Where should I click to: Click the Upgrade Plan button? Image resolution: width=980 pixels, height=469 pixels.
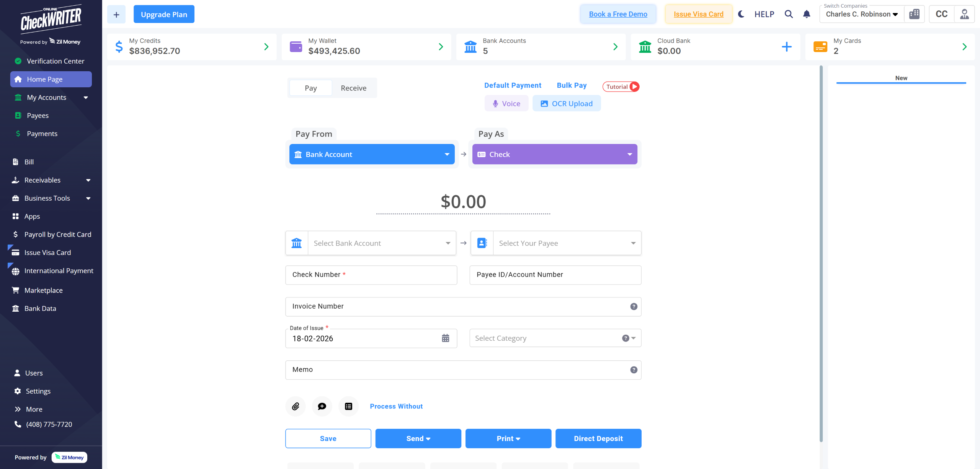tap(164, 14)
